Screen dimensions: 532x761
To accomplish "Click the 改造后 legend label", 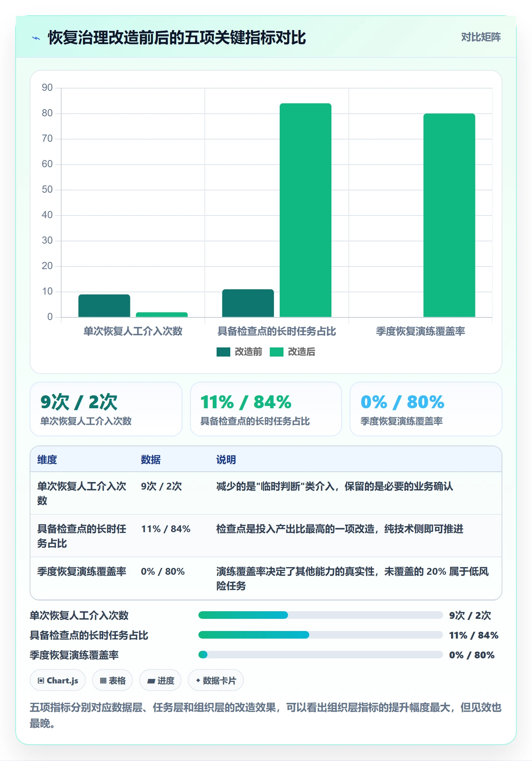I will click(301, 352).
